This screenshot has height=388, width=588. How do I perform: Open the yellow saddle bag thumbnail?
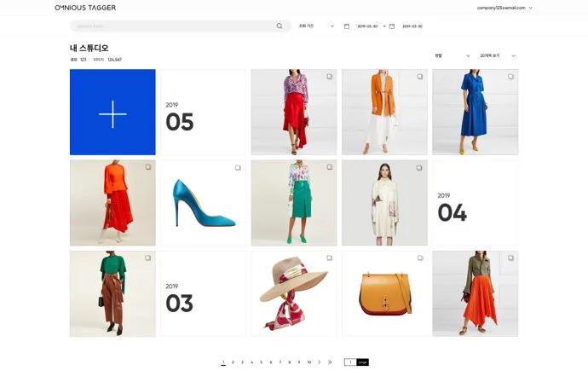[384, 293]
